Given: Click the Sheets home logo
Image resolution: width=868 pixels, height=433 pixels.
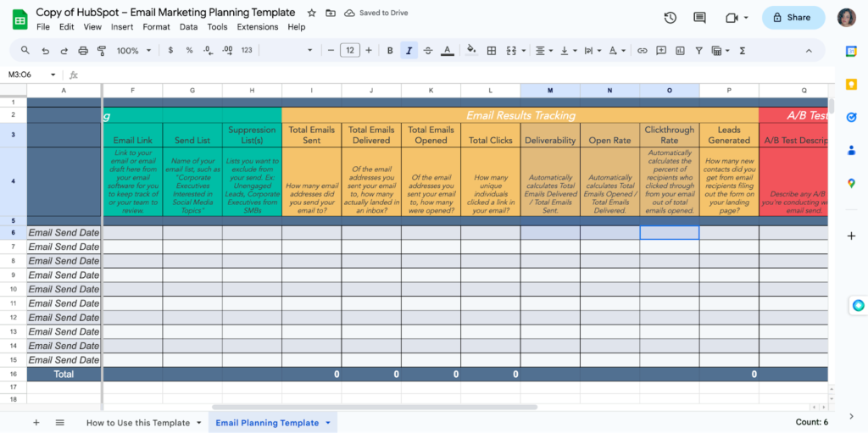Looking at the screenshot, I should [x=20, y=19].
